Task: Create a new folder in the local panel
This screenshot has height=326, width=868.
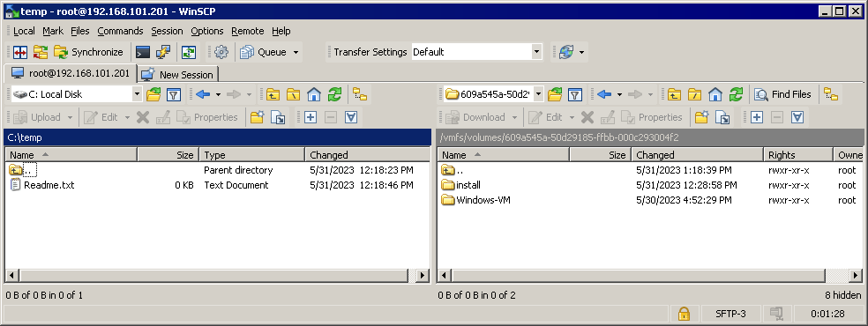Action: [257, 117]
